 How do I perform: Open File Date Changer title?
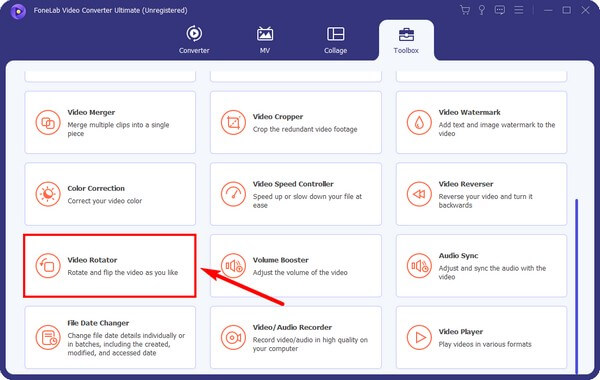pyautogui.click(x=98, y=323)
